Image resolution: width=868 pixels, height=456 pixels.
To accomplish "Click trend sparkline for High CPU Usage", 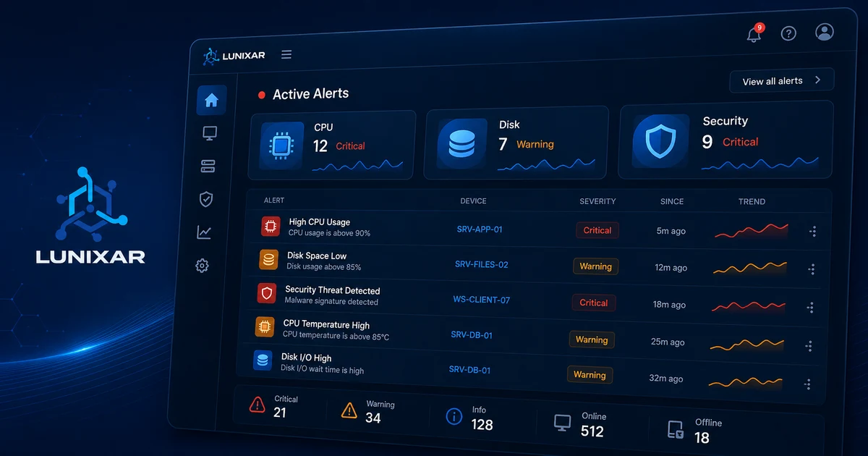I will 752,231.
